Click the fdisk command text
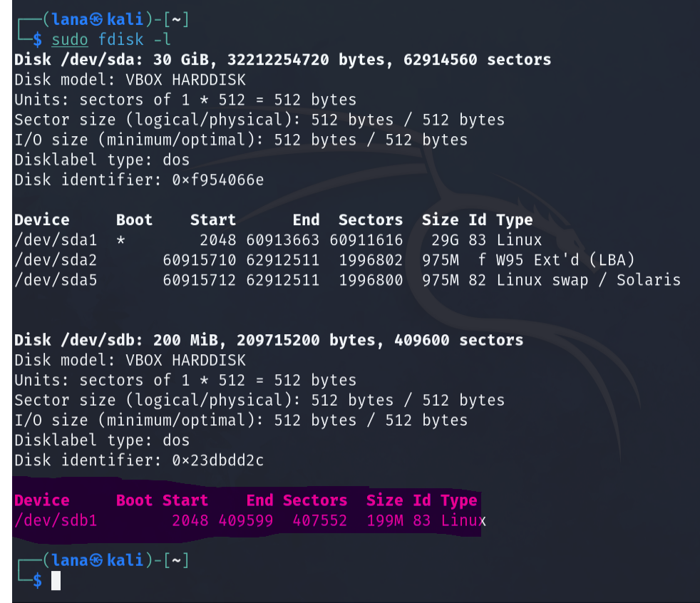700x603 pixels. click(120, 39)
